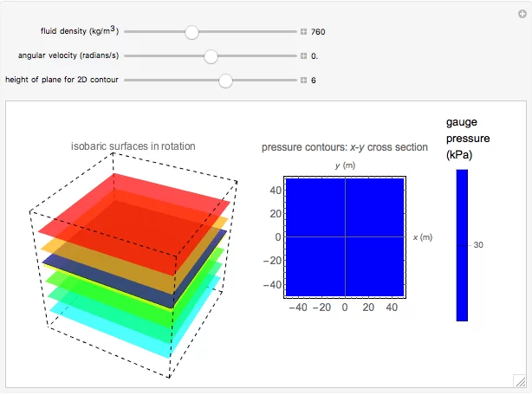532x395 pixels.
Task: Expand height of plane controls plus icon
Action: [303, 80]
